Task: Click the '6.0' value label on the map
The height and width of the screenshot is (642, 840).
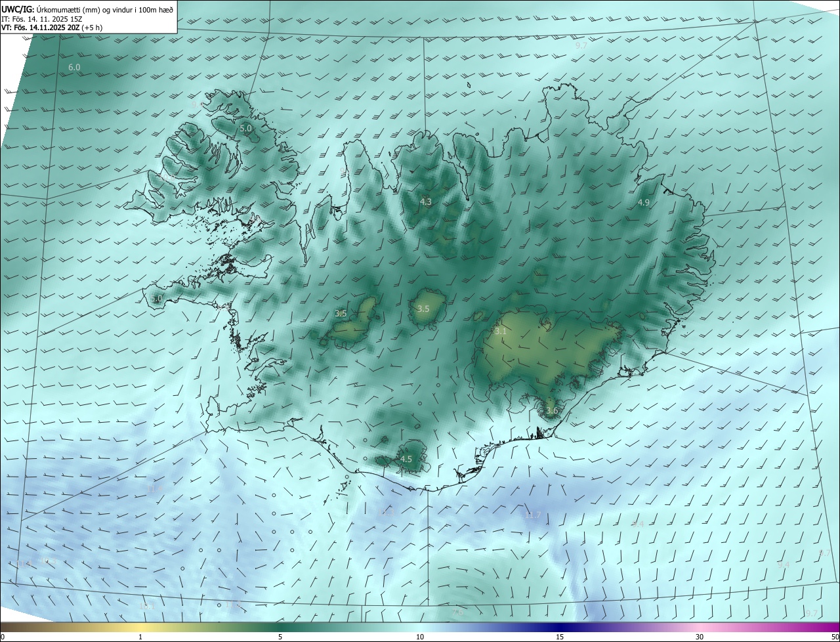Action: pyautogui.click(x=74, y=68)
